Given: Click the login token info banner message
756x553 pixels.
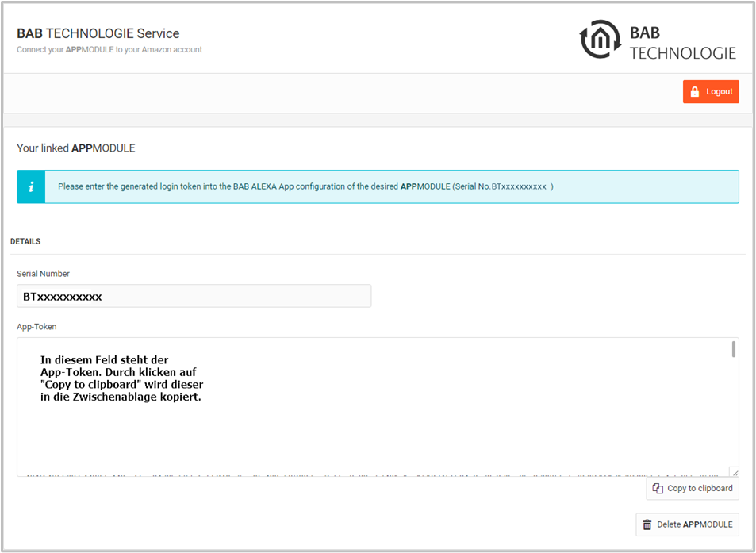Looking at the screenshot, I should pos(305,186).
